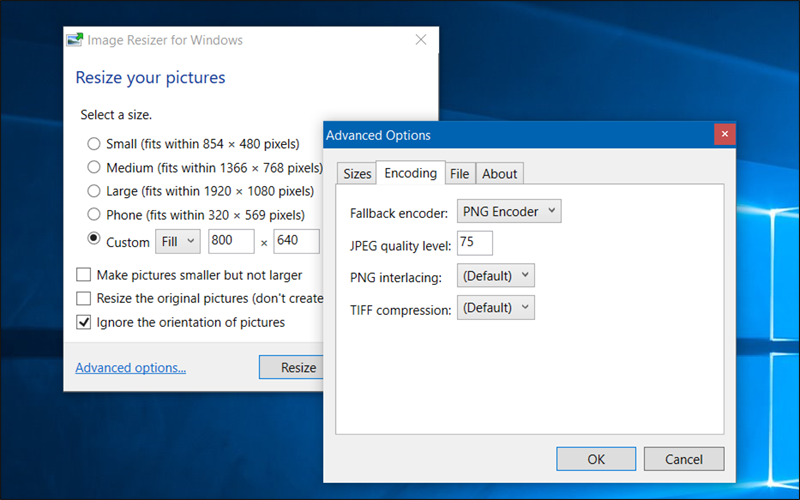Expand the TIFF compression dropdown
The height and width of the screenshot is (500, 800).
coord(495,308)
